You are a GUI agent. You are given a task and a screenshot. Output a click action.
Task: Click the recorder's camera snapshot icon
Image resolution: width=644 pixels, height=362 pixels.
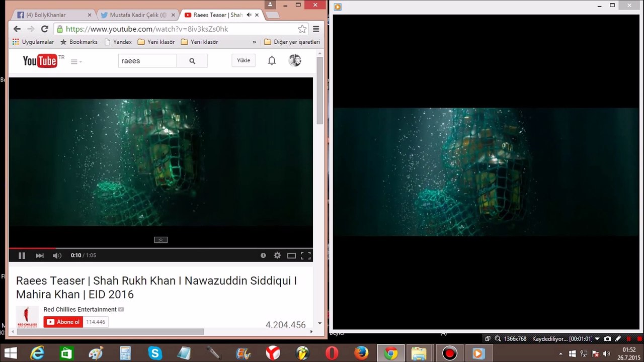[607, 339]
